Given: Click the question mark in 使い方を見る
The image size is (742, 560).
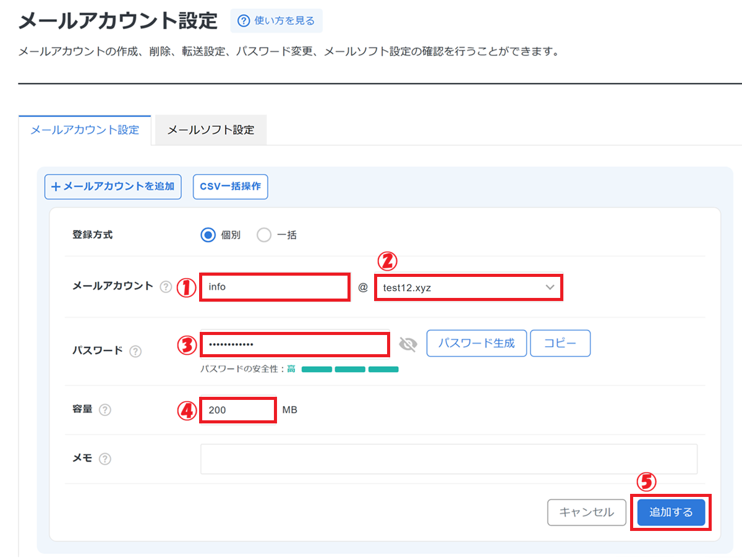Looking at the screenshot, I should [x=244, y=21].
